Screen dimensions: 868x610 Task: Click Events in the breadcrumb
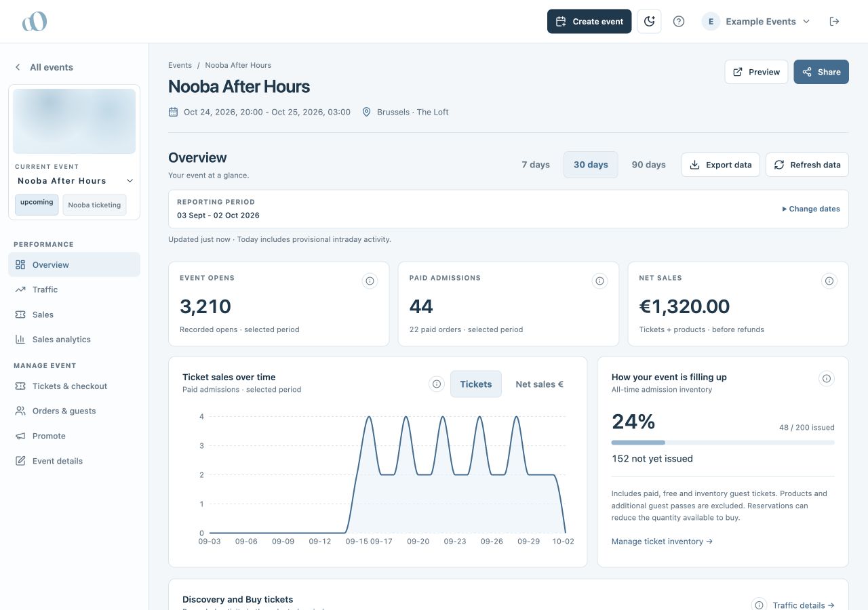coord(180,65)
